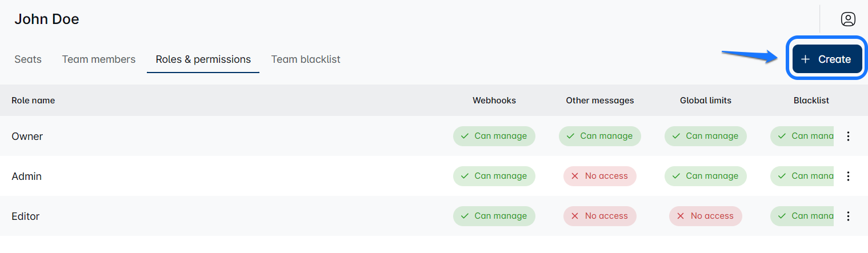Open the Owner row three-dot menu
This screenshot has height=253, width=868.
[848, 136]
